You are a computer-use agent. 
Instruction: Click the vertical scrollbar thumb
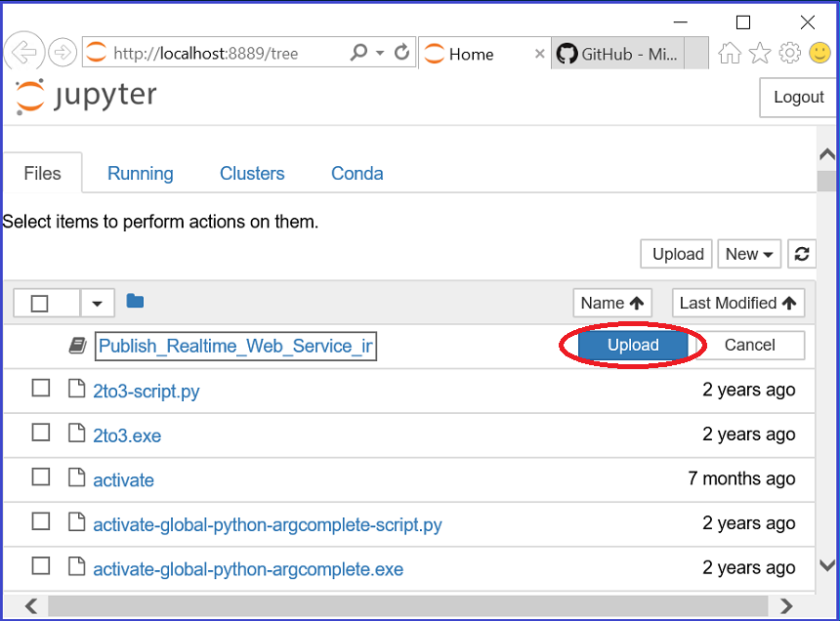click(x=827, y=181)
